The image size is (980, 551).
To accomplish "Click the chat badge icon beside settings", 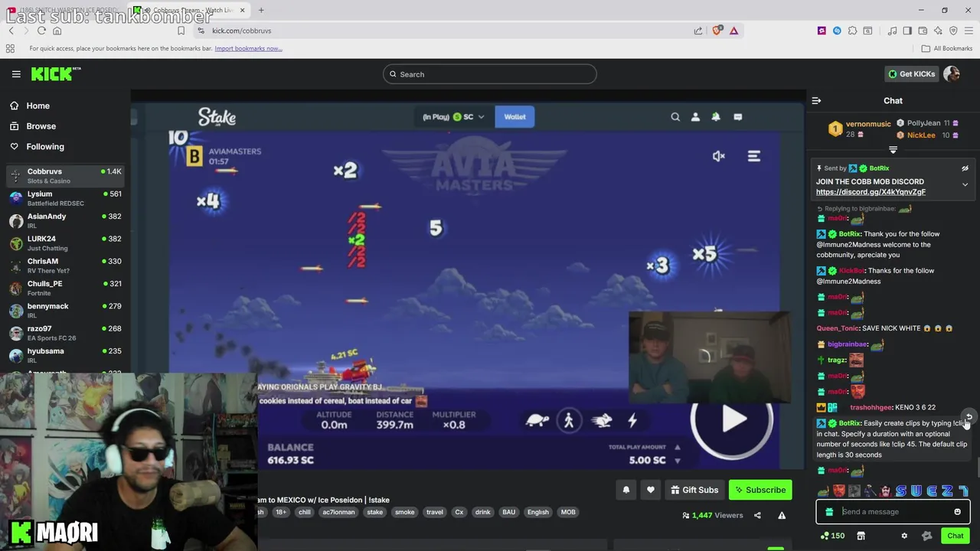I will tap(926, 536).
